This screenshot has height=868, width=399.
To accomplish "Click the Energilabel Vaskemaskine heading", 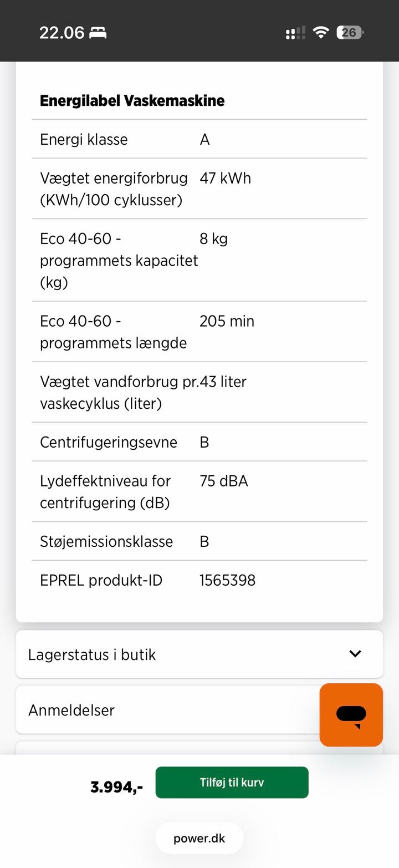I will coord(132,101).
